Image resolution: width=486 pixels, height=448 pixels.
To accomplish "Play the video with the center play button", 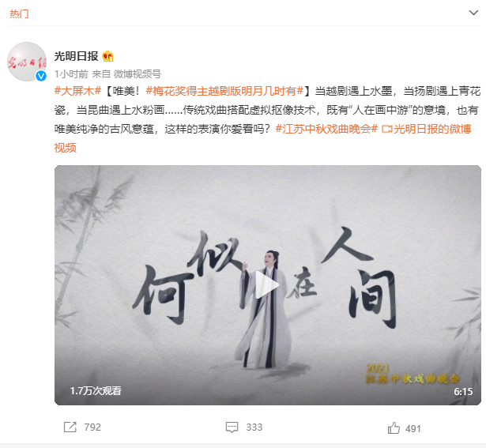I will coord(267,284).
